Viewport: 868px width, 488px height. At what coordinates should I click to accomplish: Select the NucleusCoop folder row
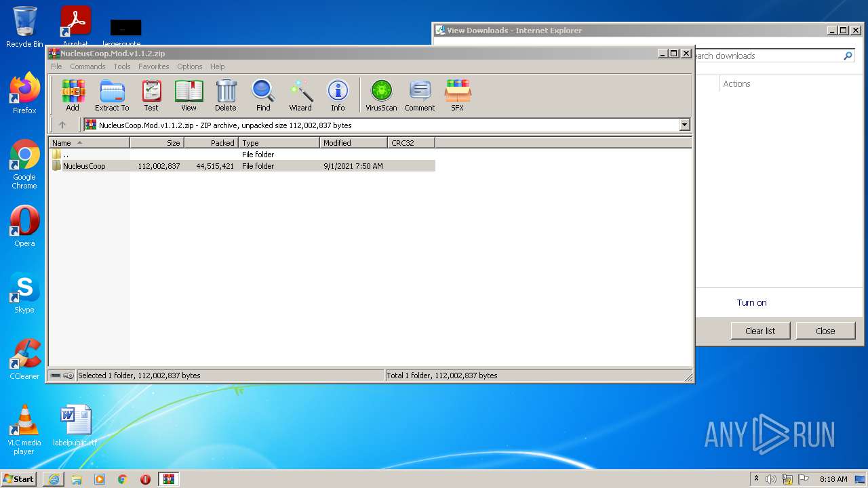(242, 166)
